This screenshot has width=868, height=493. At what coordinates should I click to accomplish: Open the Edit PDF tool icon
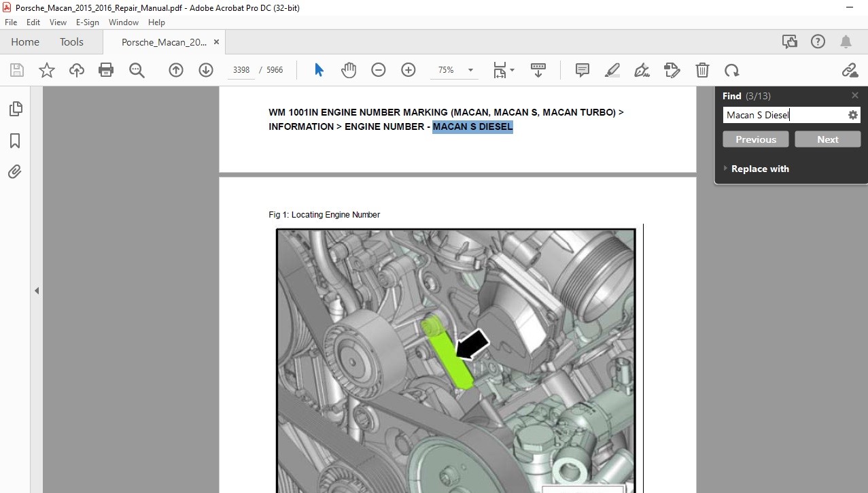coord(672,70)
